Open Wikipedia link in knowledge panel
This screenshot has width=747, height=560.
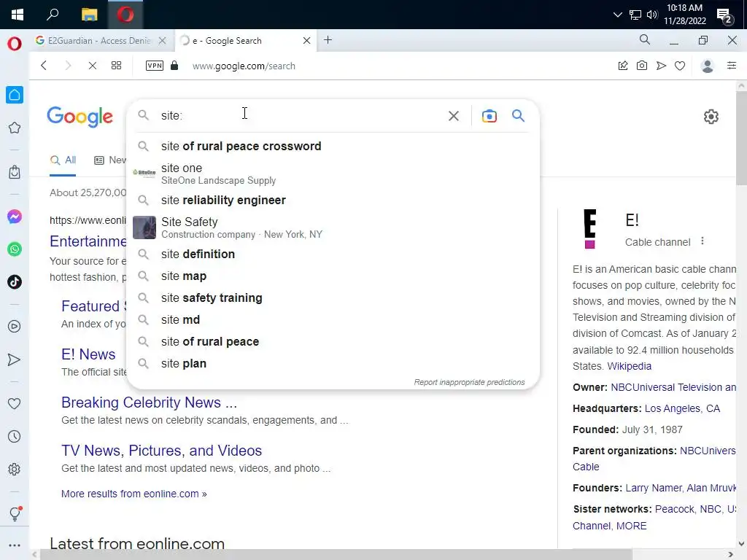click(629, 366)
